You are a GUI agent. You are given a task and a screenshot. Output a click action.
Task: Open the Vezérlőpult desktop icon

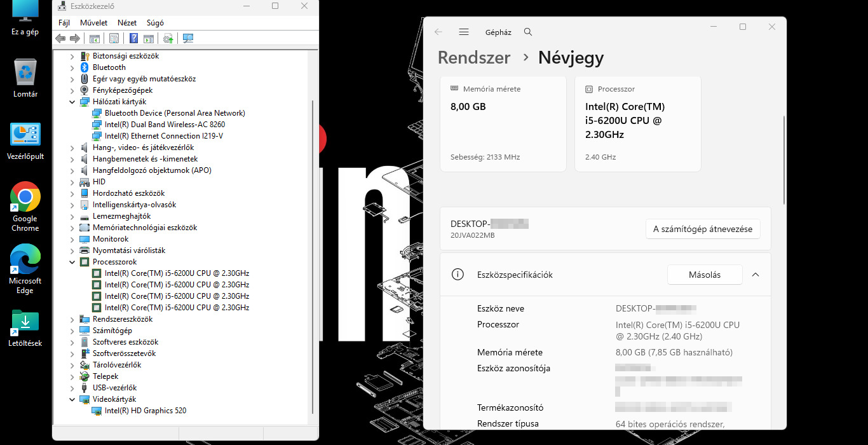click(25, 140)
